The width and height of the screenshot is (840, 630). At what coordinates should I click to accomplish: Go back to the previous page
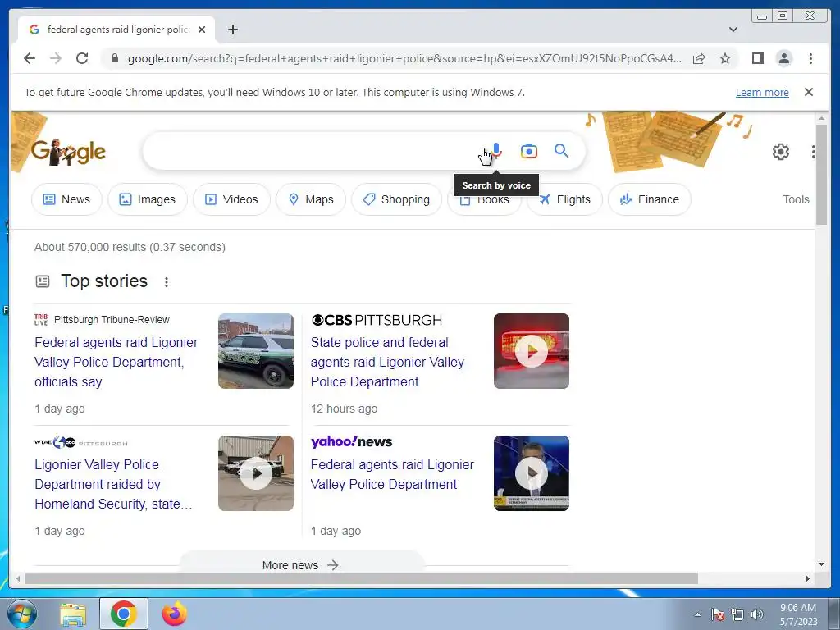click(x=30, y=58)
